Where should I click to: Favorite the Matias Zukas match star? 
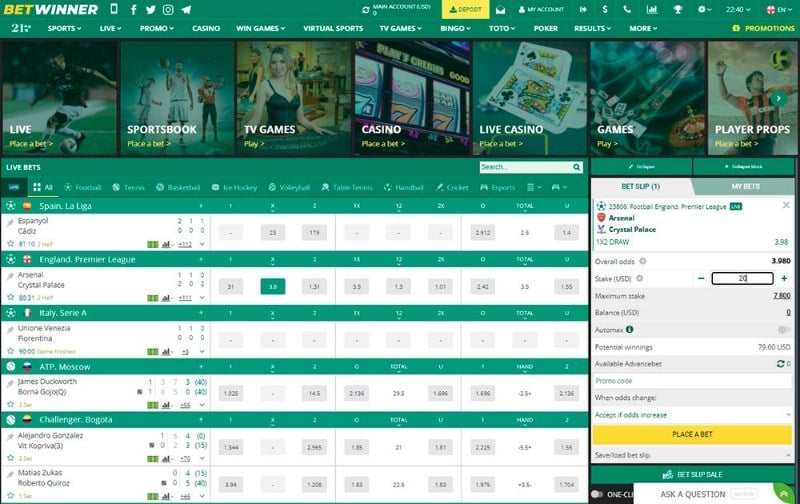coord(10,495)
